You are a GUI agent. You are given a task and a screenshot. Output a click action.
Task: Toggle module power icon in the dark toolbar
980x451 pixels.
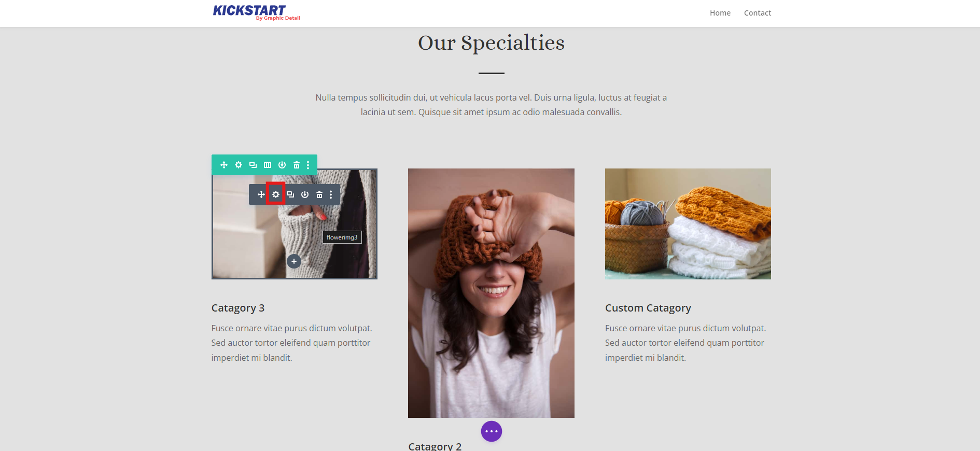point(305,194)
